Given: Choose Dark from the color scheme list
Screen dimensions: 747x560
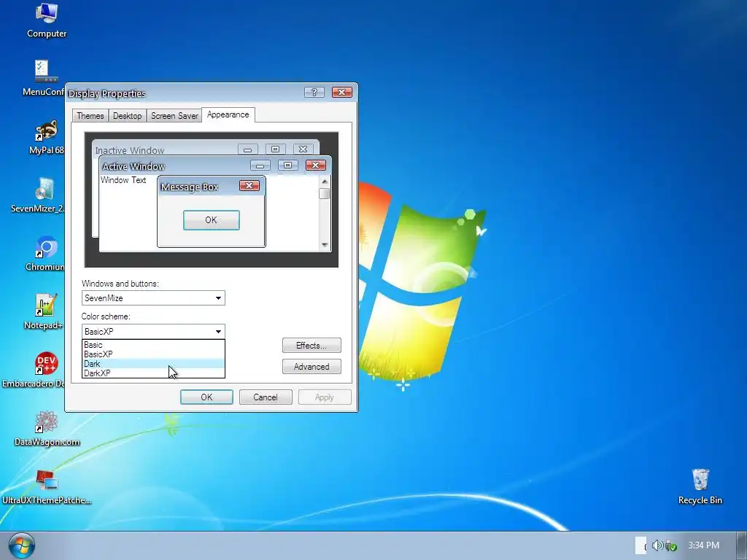Looking at the screenshot, I should 153,364.
